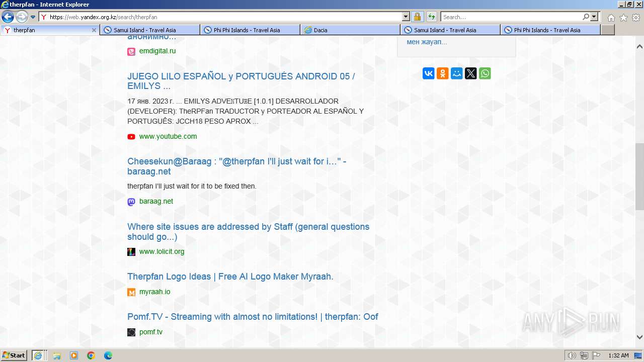This screenshot has width=644, height=362.
Task: Share via the Odnoklassniki icon
Action: point(443,73)
